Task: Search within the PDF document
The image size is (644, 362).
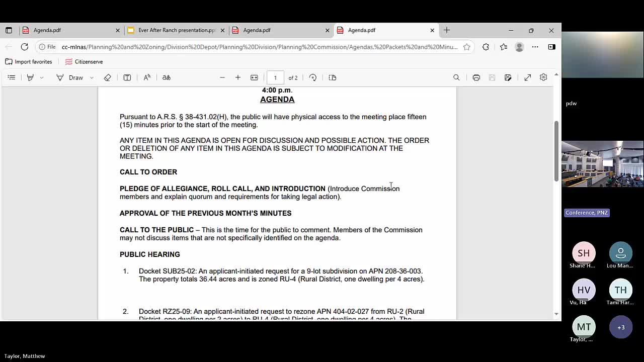Action: tap(456, 77)
